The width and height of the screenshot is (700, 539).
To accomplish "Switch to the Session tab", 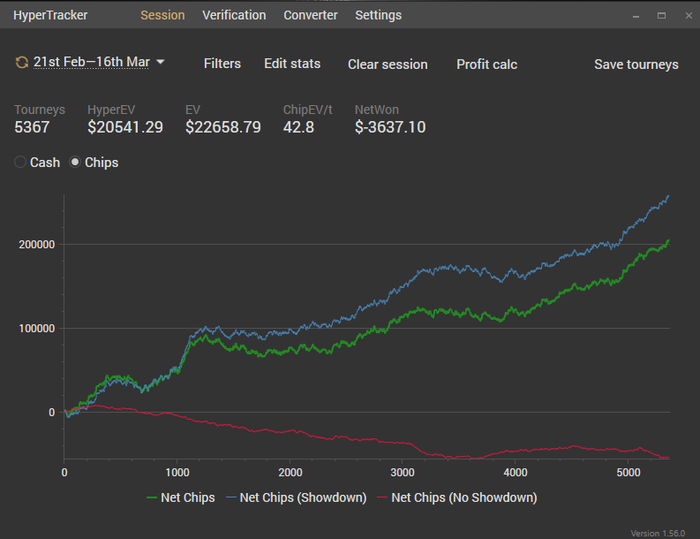I will [162, 15].
